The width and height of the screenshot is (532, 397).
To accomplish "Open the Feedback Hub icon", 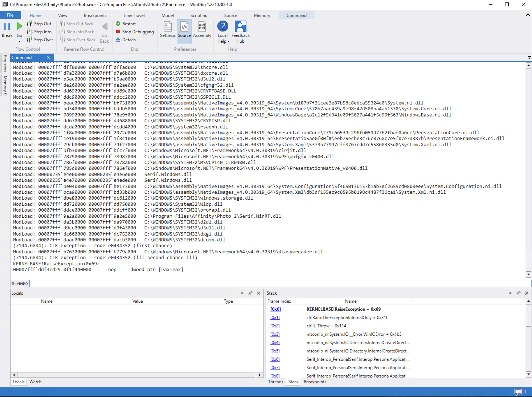I will click(240, 27).
